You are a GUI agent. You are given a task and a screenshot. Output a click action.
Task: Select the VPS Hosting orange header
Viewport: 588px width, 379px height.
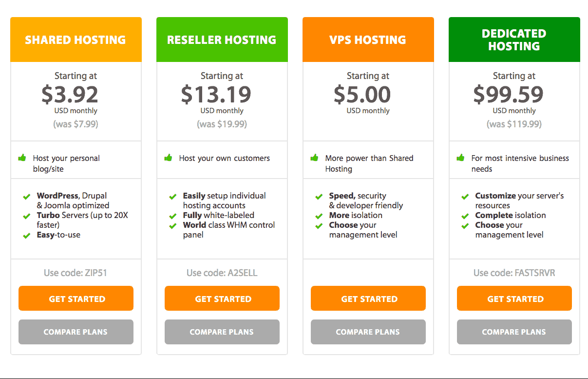(368, 40)
